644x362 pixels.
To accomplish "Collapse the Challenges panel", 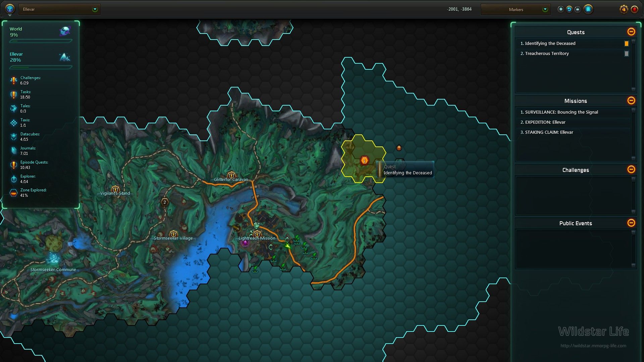I will click(x=631, y=169).
